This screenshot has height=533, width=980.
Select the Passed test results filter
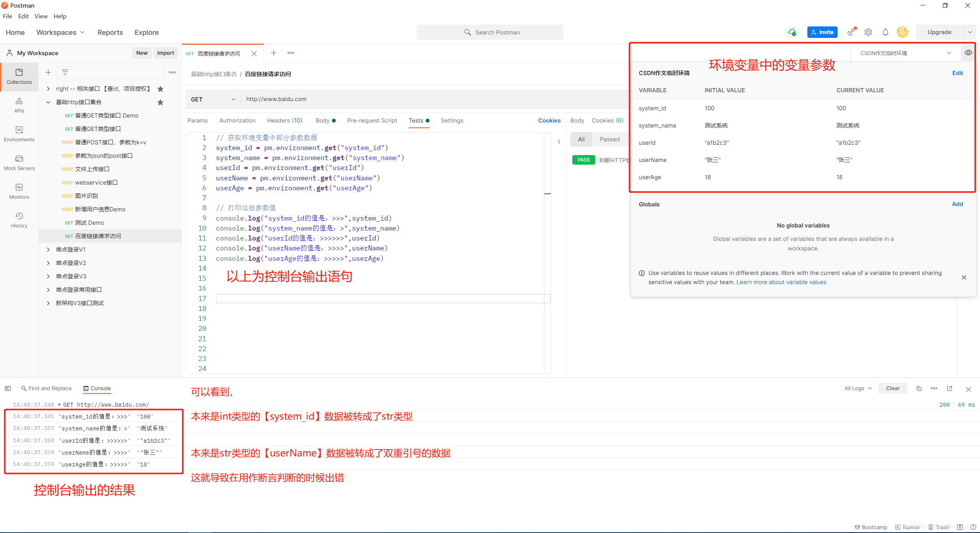[x=609, y=139]
